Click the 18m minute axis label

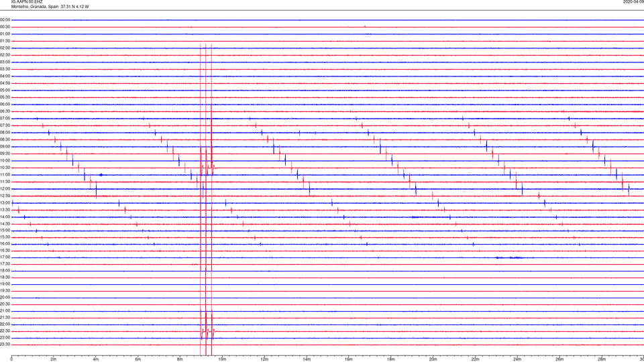coord(390,359)
